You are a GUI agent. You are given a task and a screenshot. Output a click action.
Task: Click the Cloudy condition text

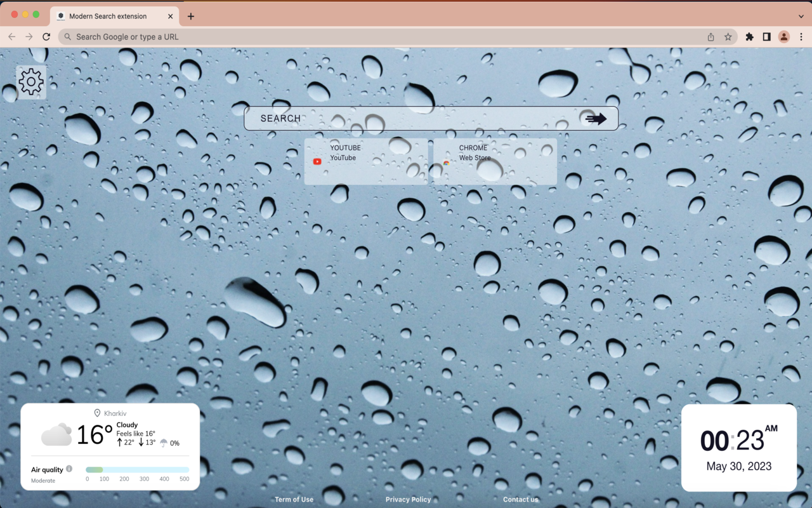127,425
